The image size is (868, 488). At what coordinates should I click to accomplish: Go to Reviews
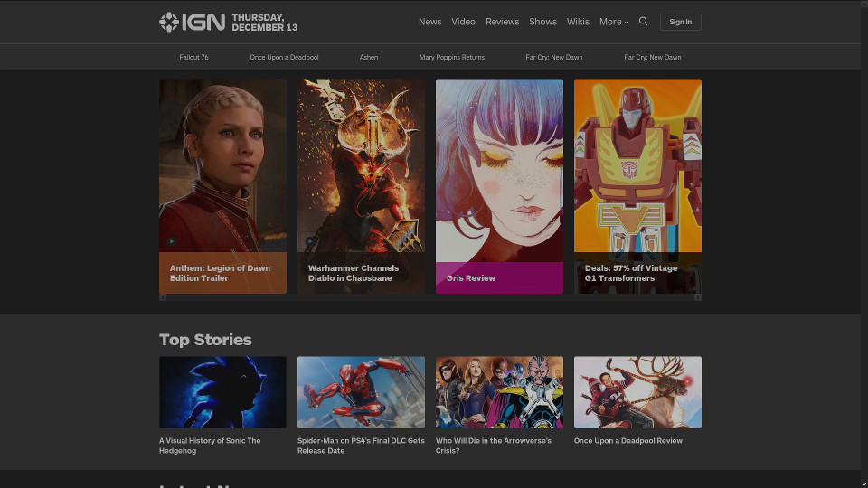(502, 22)
